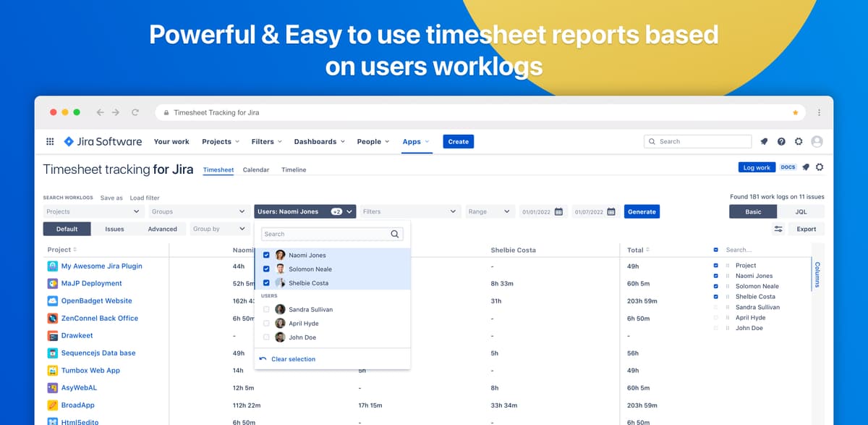868x425 pixels.
Task: Switch to the Calendar tab
Action: point(256,169)
